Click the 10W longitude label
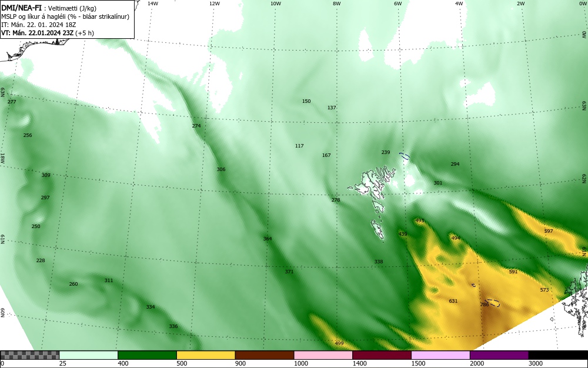588x368 pixels. coord(276,4)
